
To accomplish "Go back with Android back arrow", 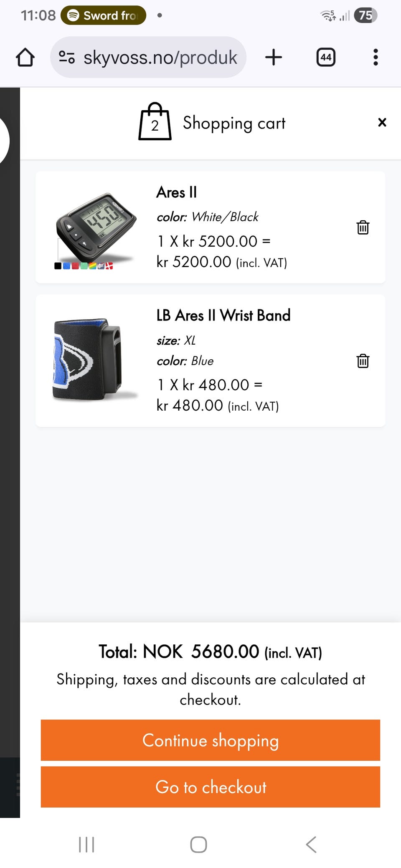I will [x=311, y=845].
